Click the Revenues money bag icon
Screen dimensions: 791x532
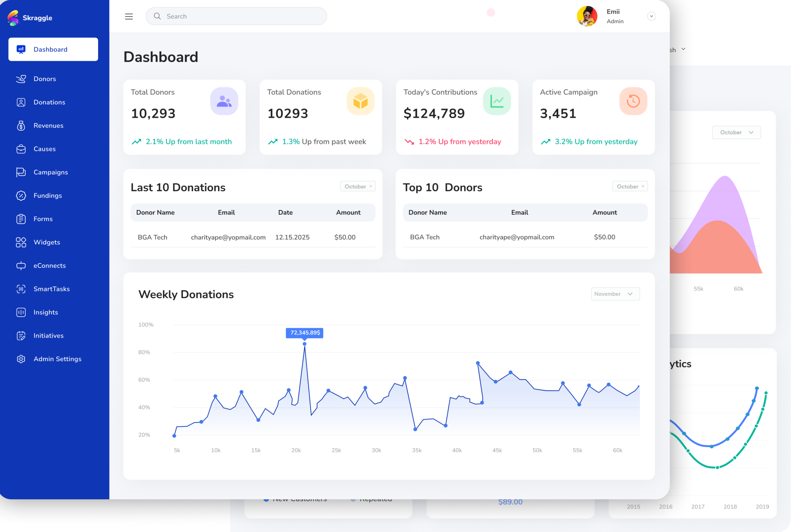(x=21, y=126)
